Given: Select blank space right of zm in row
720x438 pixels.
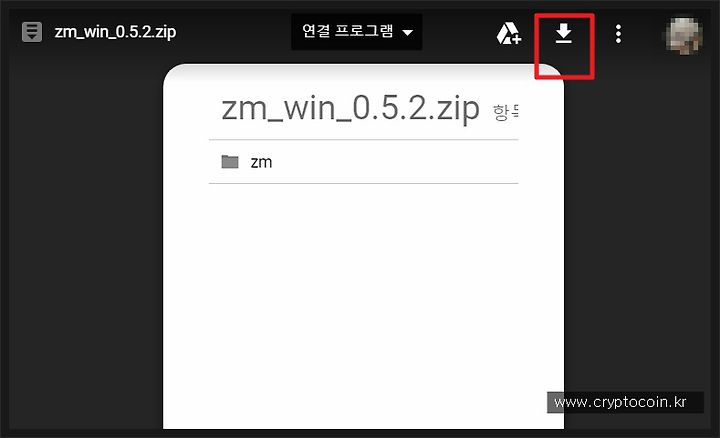Looking at the screenshot, I should (395, 162).
